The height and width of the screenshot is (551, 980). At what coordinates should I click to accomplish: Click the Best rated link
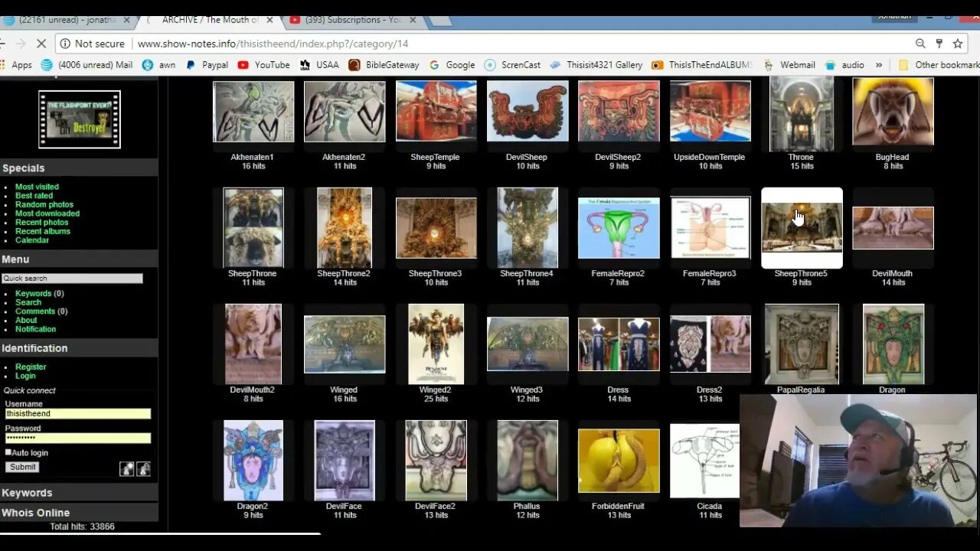(34, 196)
